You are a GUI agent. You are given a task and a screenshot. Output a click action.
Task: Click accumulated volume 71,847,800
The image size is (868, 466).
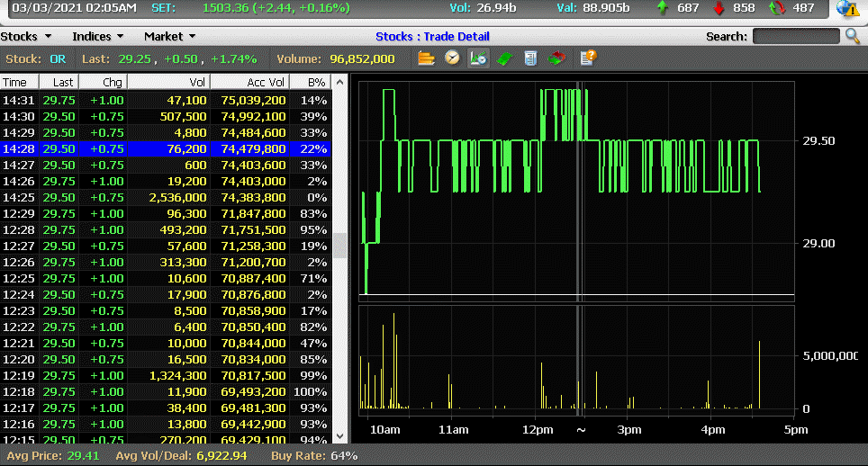coord(254,213)
